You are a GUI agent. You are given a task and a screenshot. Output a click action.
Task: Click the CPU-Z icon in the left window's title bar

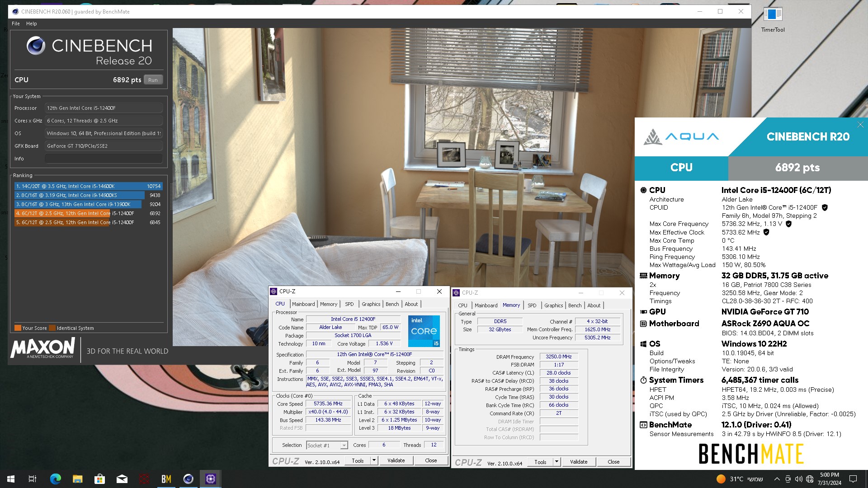click(274, 291)
